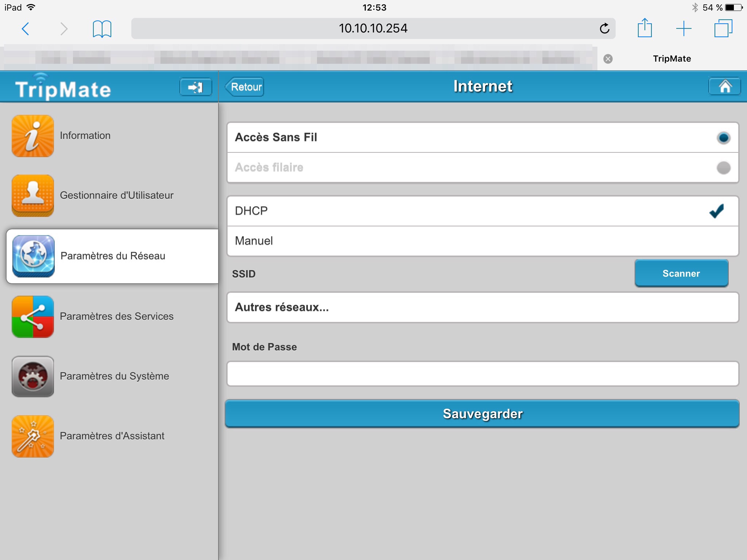Image resolution: width=747 pixels, height=560 pixels.
Task: Click the Sauvegarder button
Action: (482, 414)
